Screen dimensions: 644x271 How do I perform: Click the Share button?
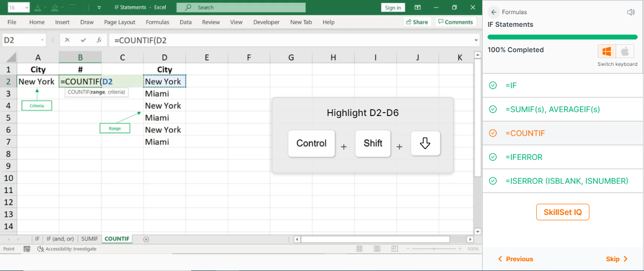point(417,22)
